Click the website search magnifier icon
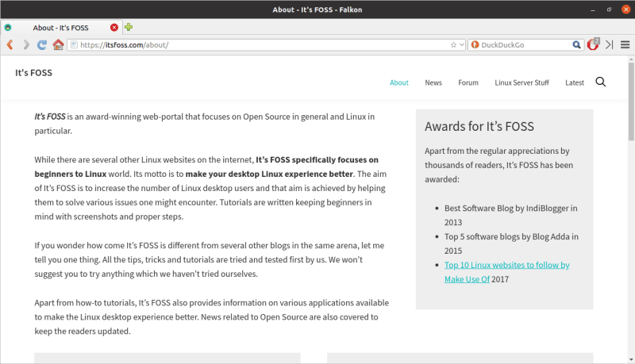Image resolution: width=635 pixels, height=364 pixels. 600,82
